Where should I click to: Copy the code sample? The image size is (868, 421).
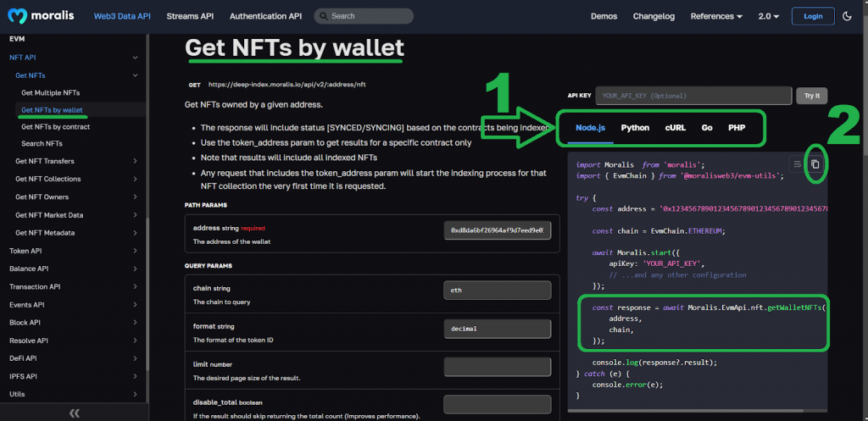(x=815, y=163)
